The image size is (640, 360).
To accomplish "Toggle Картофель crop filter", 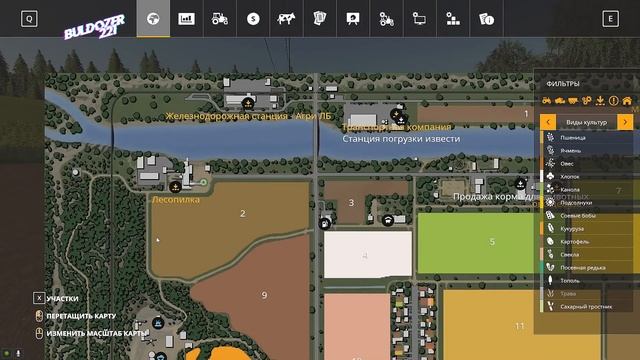I will 587,242.
